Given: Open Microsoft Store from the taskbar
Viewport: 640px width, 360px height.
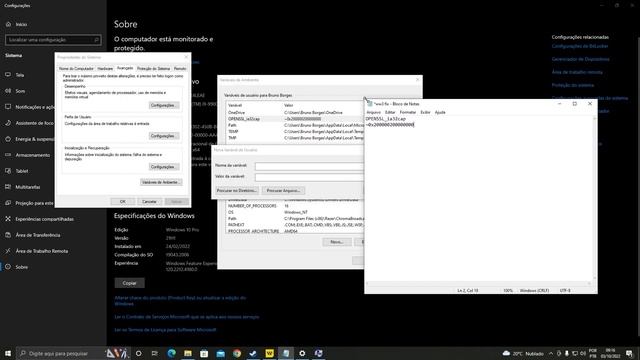Looking at the screenshot, I should click(204, 353).
